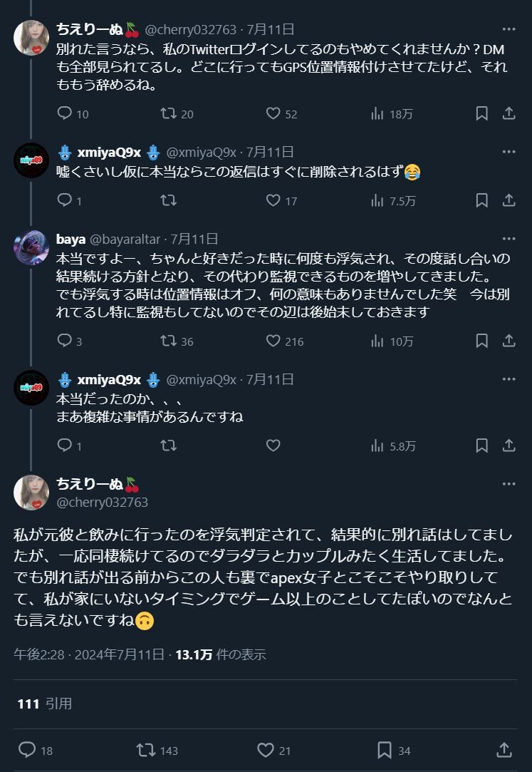This screenshot has height=772, width=532.
Task: Open more options on the main ちえりーぬ tweet
Action: click(x=509, y=484)
